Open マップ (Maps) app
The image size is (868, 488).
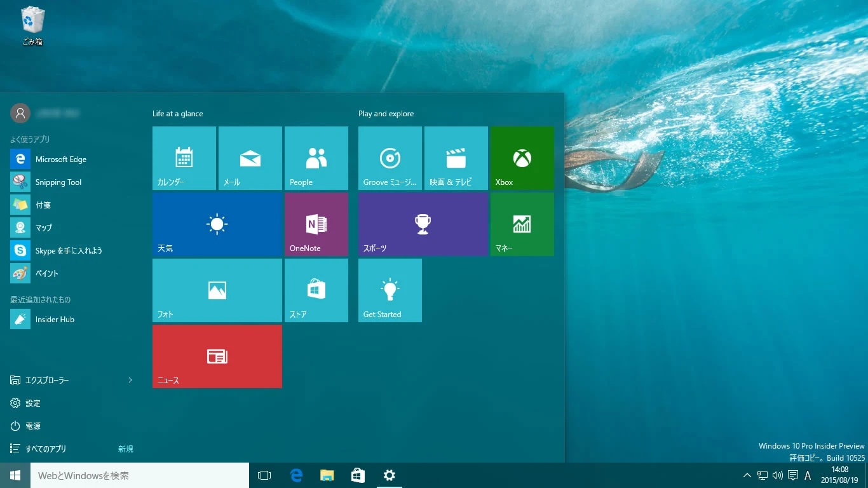tap(72, 227)
